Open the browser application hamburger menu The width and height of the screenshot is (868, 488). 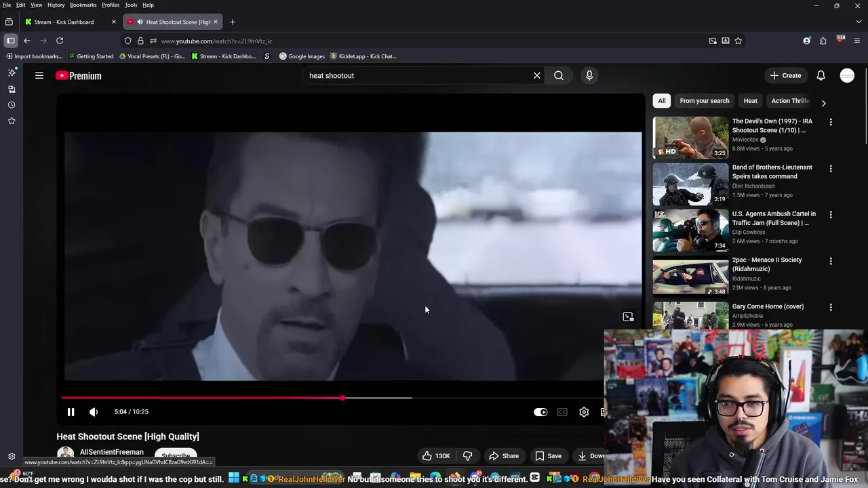(x=857, y=41)
